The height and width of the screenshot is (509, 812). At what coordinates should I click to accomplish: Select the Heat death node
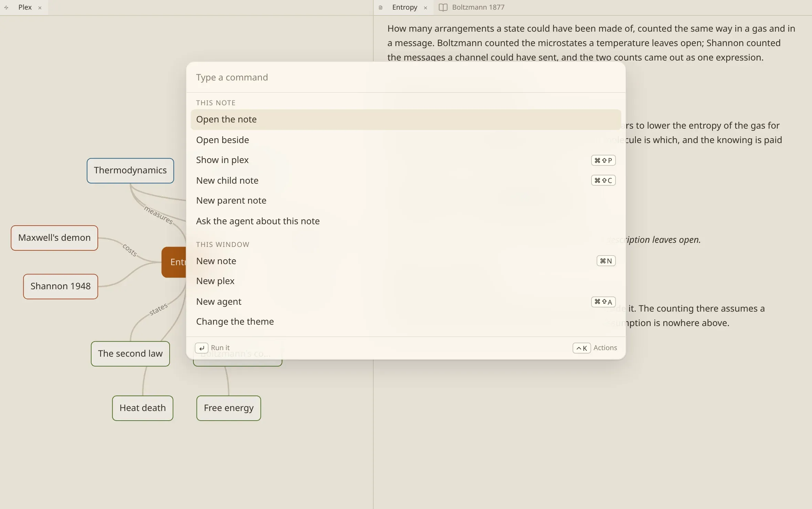pos(143,408)
